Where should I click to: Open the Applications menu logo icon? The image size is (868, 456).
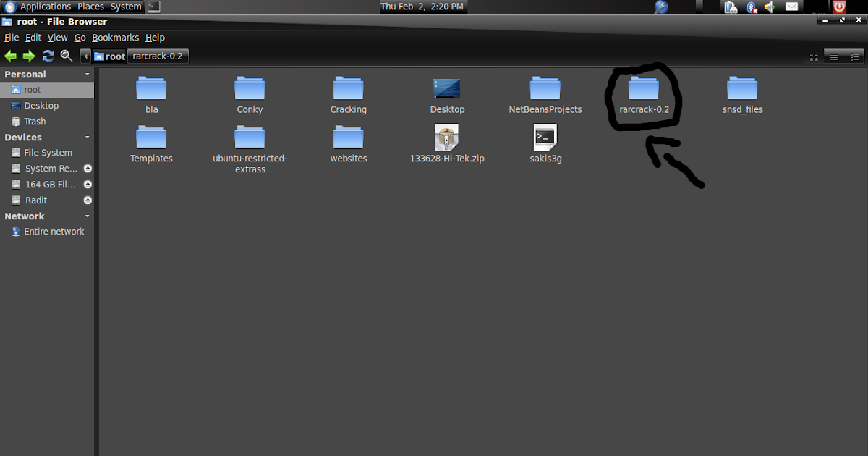coord(10,7)
